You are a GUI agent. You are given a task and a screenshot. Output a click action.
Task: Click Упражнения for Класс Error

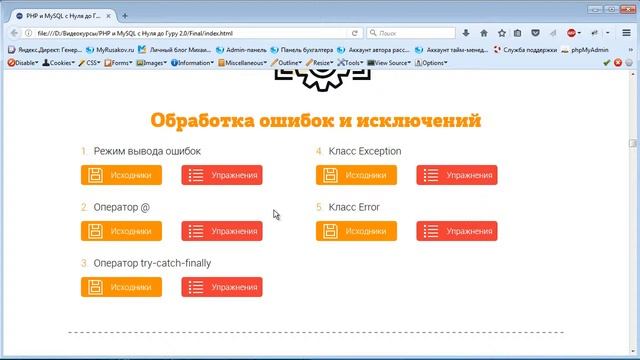tap(457, 231)
